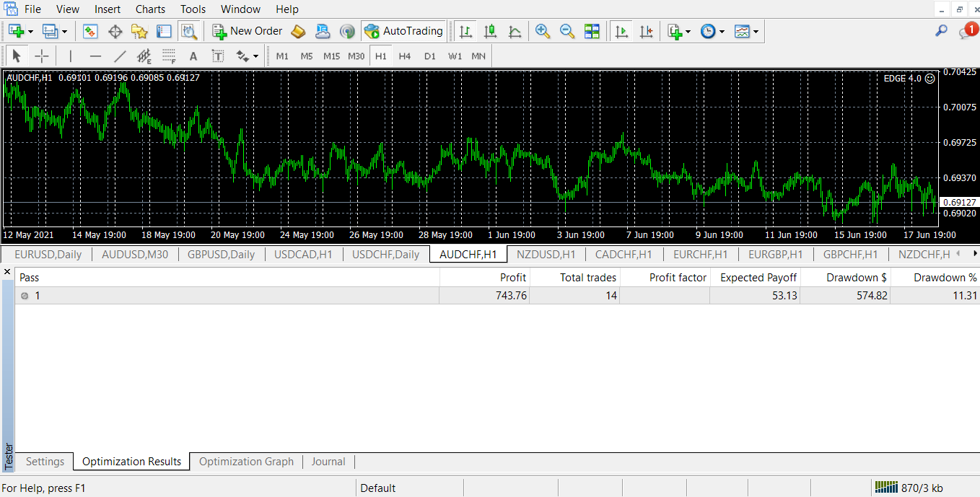Image resolution: width=980 pixels, height=497 pixels.
Task: Expand the profiles dropdown arrow
Action: pyautogui.click(x=64, y=32)
